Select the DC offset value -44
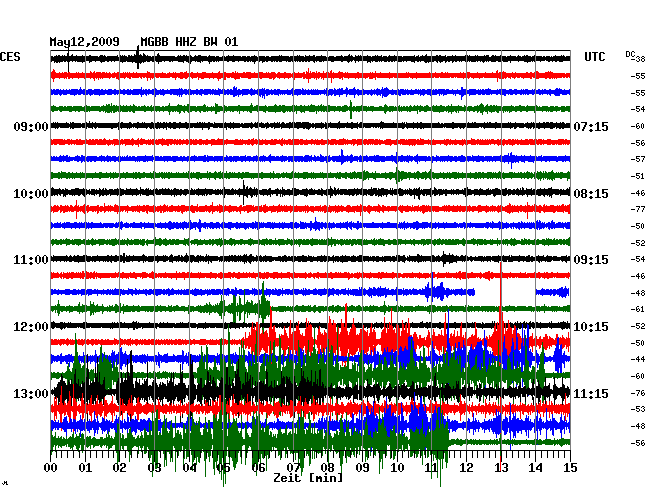The image size is (650, 494). [x=638, y=359]
